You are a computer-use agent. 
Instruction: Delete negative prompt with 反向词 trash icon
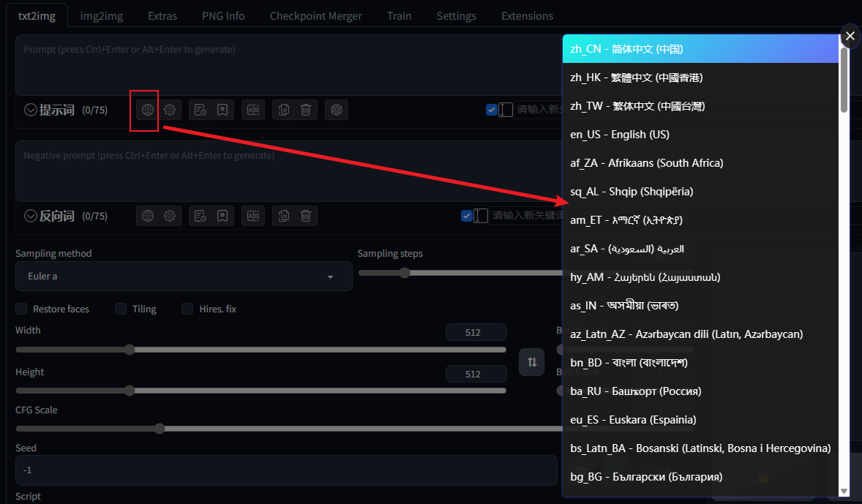coord(306,216)
